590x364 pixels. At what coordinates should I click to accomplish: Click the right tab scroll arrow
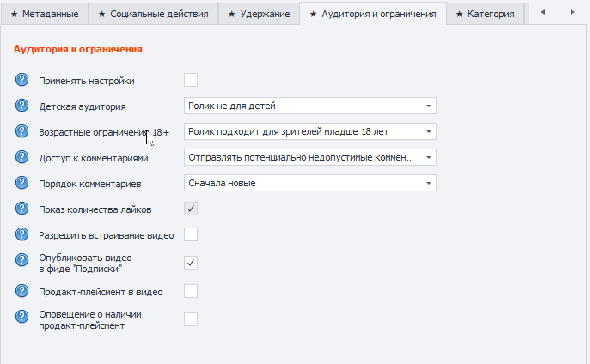572,13
